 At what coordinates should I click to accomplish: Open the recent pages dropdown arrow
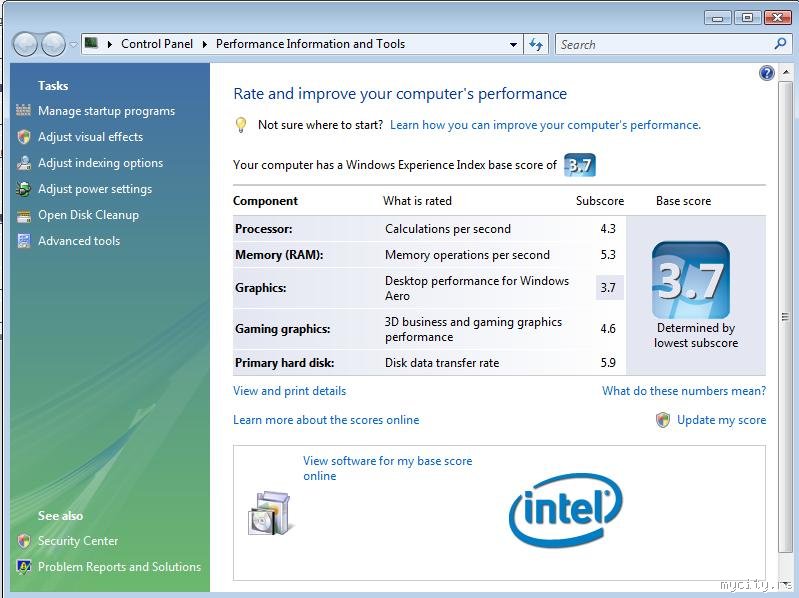coord(73,45)
